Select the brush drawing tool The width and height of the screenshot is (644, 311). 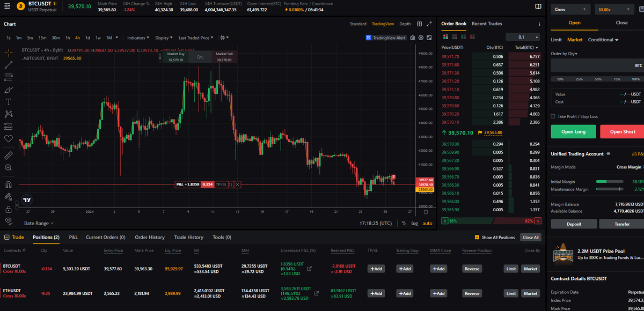9,90
